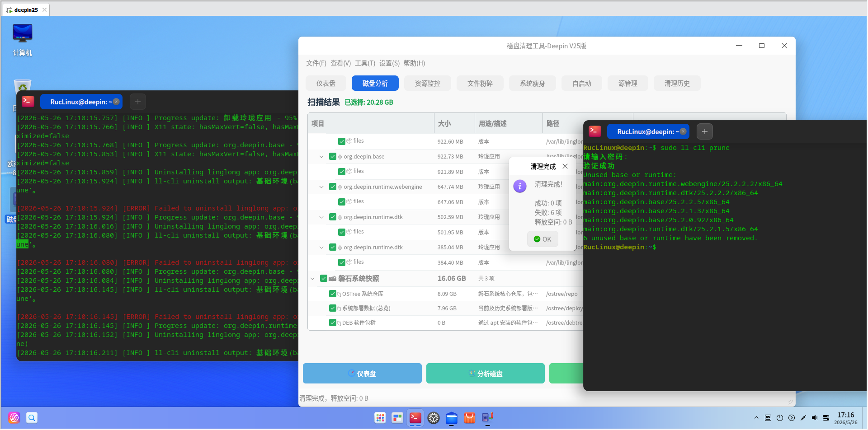Open the 文件(F) menu

316,63
